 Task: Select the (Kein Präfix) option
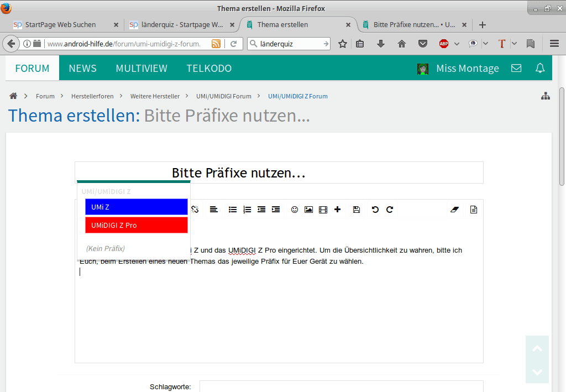point(106,248)
